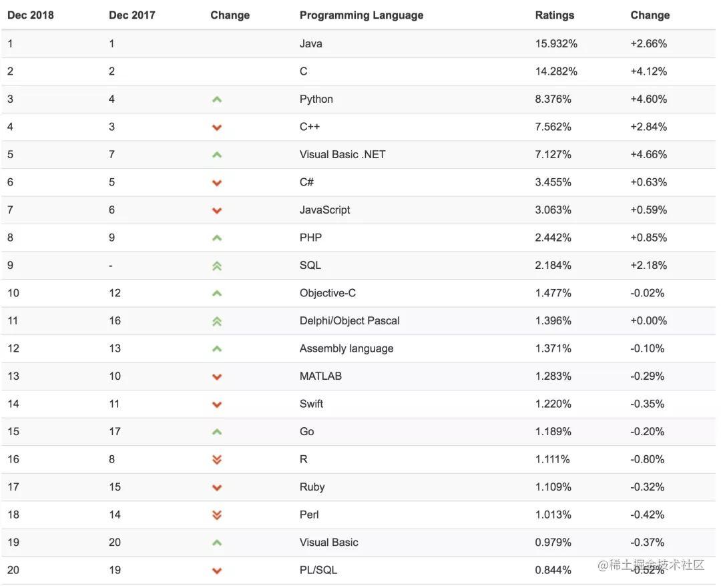Click the 15.932% rating for Java
The width and height of the screenshot is (721, 588).
(x=556, y=43)
